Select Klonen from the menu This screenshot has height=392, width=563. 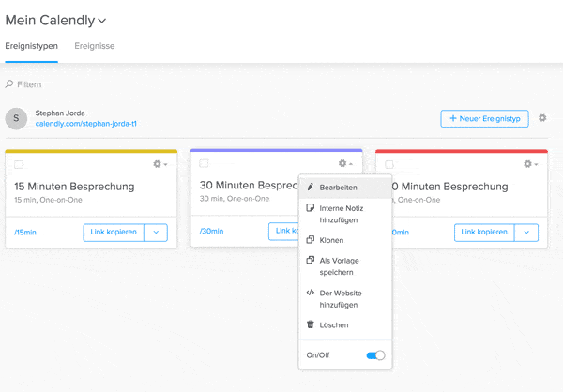(345, 240)
